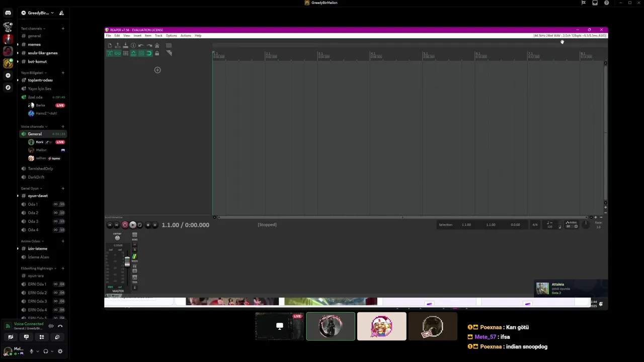Turn on camera in Discord voice panel
The height and width of the screenshot is (362, 644).
[x=11, y=337]
